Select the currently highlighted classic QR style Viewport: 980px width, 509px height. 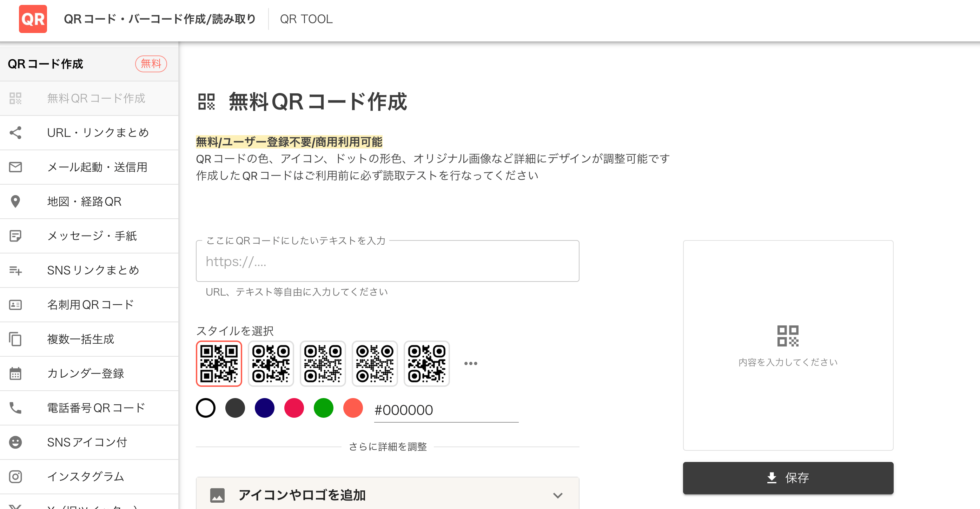[219, 363]
